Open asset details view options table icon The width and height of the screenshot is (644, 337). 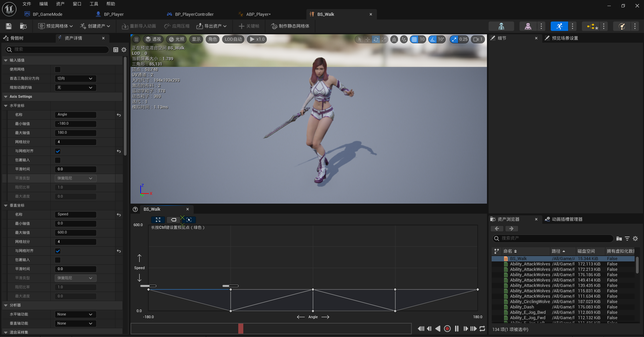coord(116,50)
